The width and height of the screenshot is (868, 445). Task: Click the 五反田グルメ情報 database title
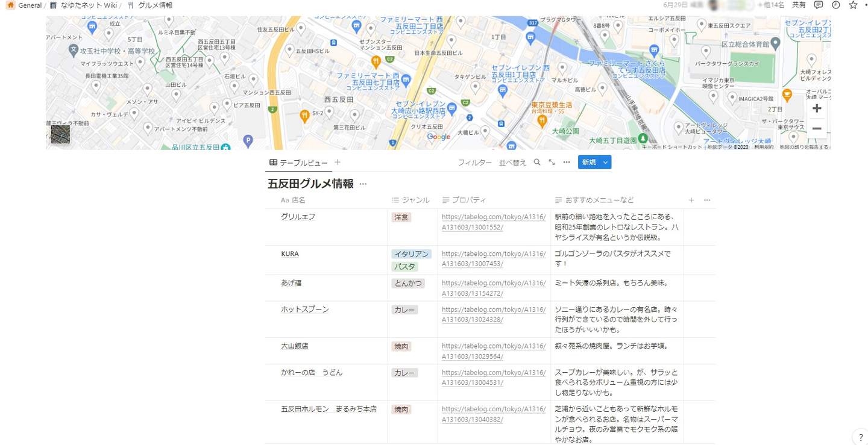point(310,184)
